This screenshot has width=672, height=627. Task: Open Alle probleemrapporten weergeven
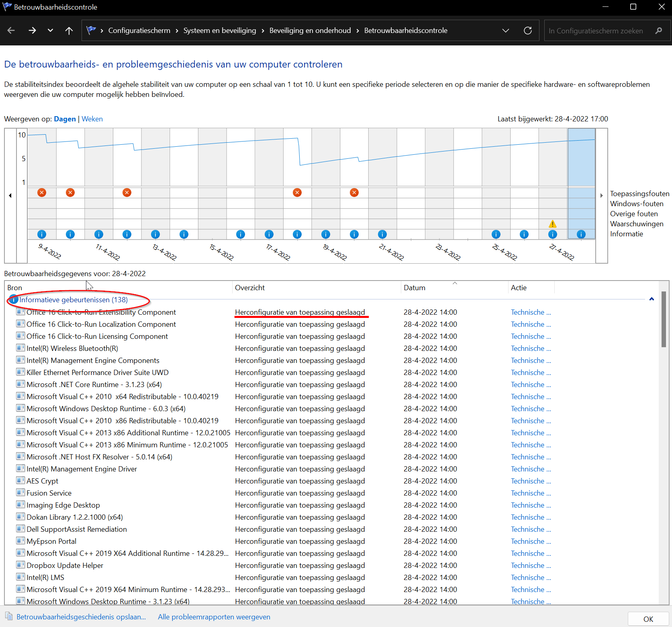[214, 617]
